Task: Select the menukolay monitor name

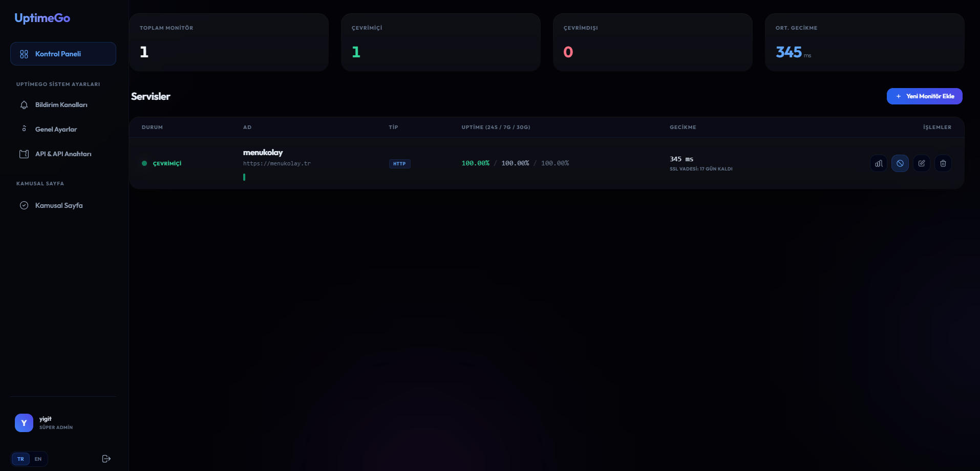Action: (x=263, y=153)
